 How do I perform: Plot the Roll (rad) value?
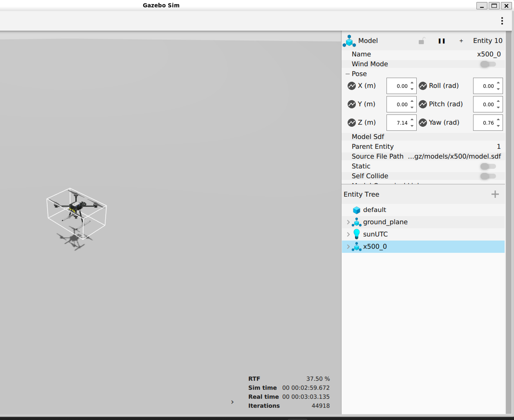pos(423,86)
